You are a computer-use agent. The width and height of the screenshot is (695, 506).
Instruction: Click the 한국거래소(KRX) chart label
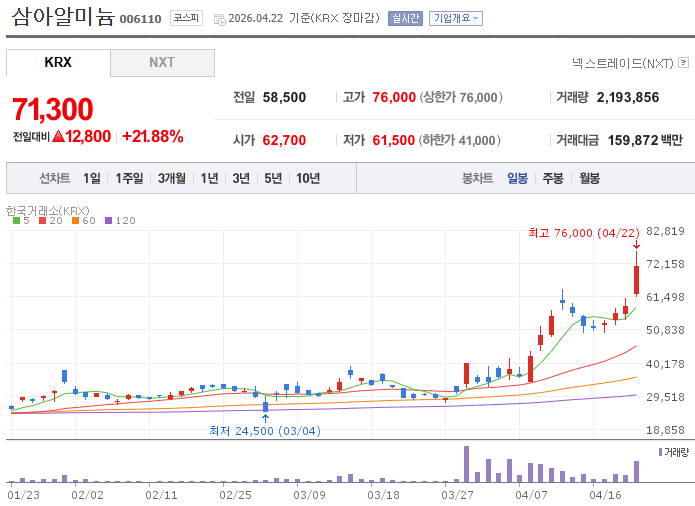point(47,210)
